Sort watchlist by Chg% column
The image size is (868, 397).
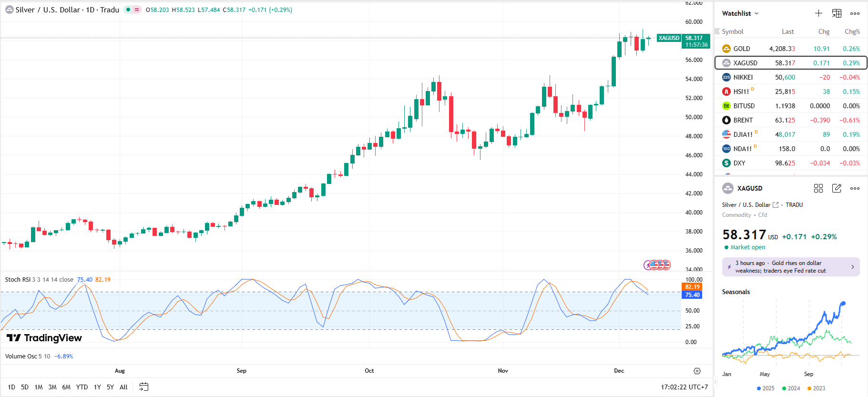coord(852,31)
